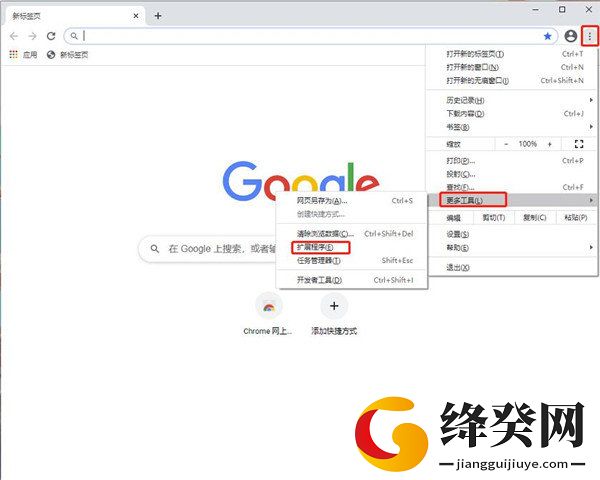Go back with the back arrow
This screenshot has height=480, width=600.
[x=14, y=36]
